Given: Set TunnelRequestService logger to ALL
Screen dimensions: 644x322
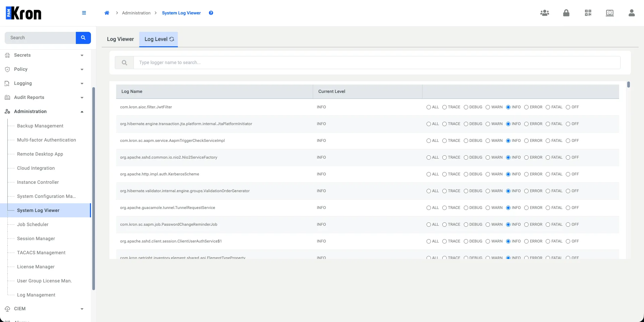Looking at the screenshot, I should pos(429,208).
